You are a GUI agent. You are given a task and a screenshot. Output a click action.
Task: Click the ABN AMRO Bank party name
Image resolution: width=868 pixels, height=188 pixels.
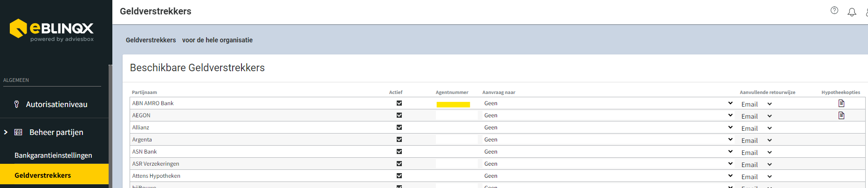click(x=153, y=103)
